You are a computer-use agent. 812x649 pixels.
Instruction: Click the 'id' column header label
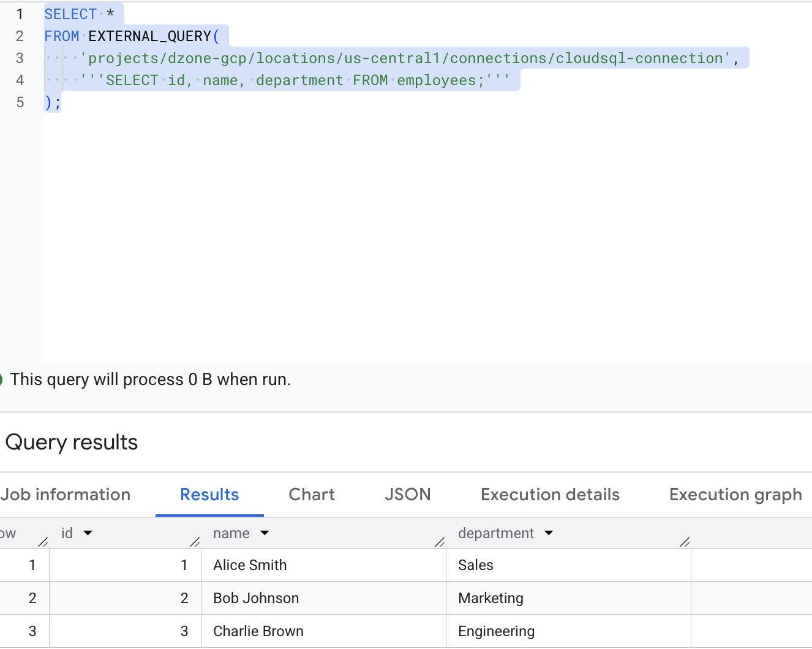(67, 533)
